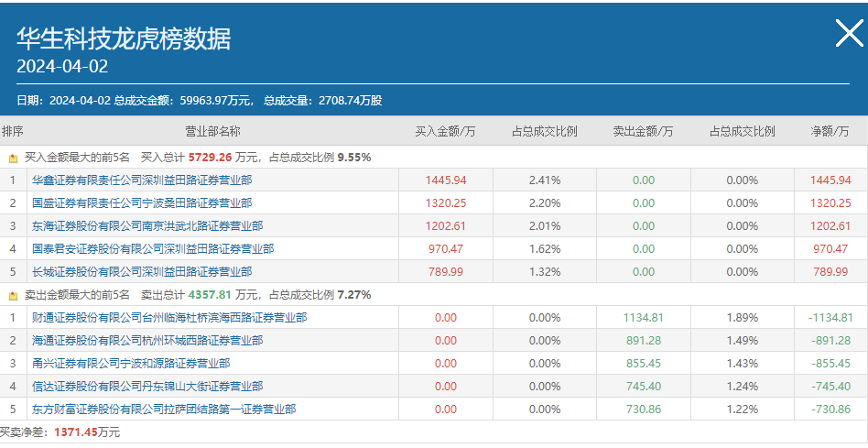Click the 卖出总计 4357.81 total value
The image size is (868, 448).
click(x=210, y=295)
